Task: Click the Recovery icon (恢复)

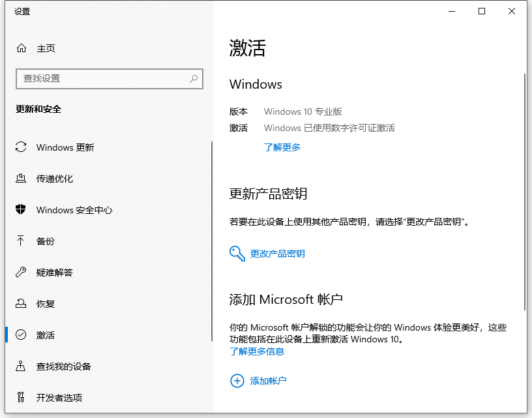Action: (x=21, y=303)
